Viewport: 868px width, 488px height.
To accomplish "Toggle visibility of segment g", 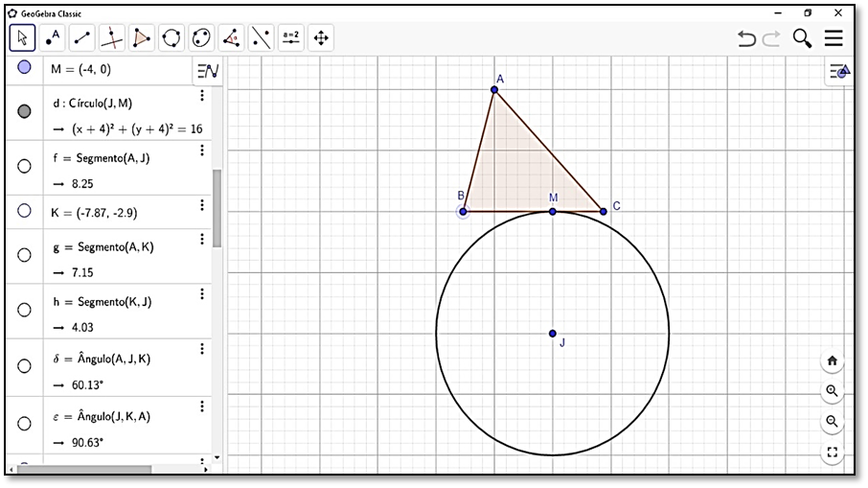I will click(x=24, y=255).
